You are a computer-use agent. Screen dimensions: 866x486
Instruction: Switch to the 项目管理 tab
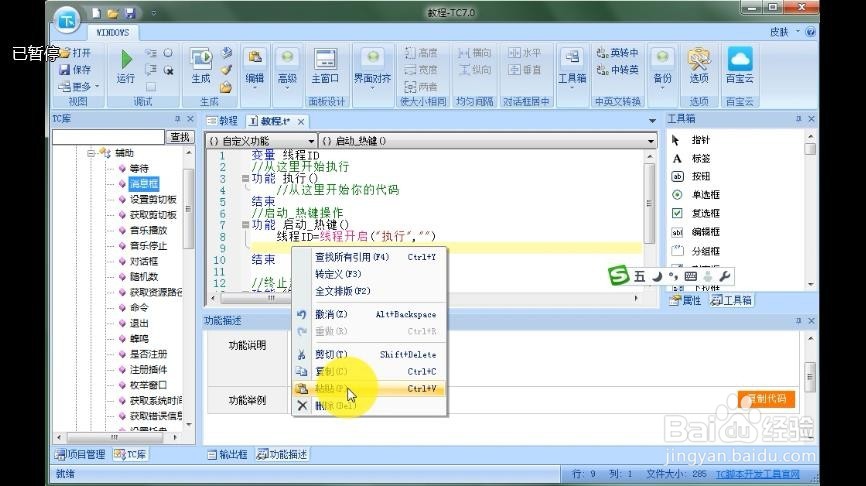pos(81,454)
